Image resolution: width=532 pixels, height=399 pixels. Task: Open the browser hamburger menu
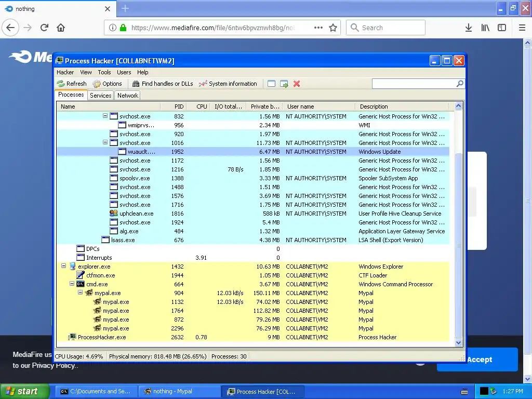pyautogui.click(x=522, y=28)
